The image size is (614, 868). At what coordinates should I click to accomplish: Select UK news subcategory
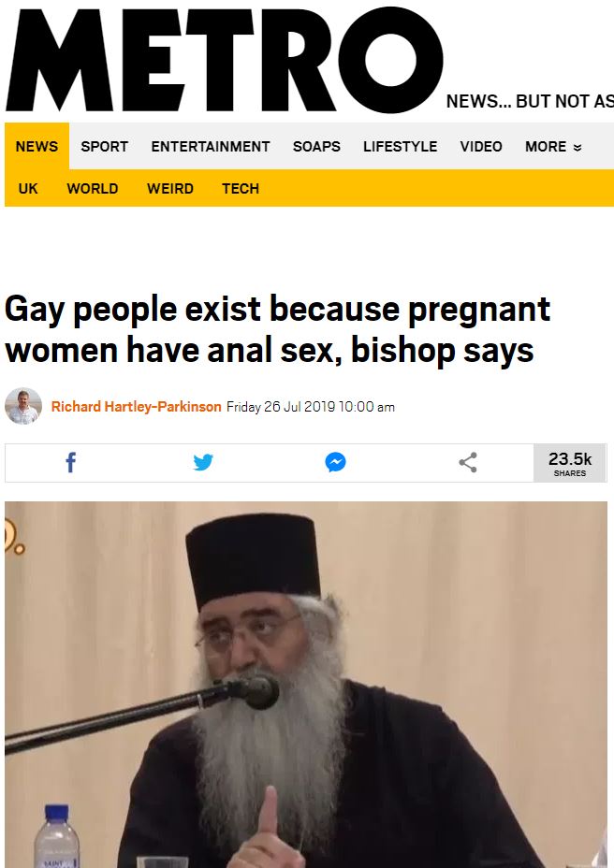pyautogui.click(x=28, y=189)
